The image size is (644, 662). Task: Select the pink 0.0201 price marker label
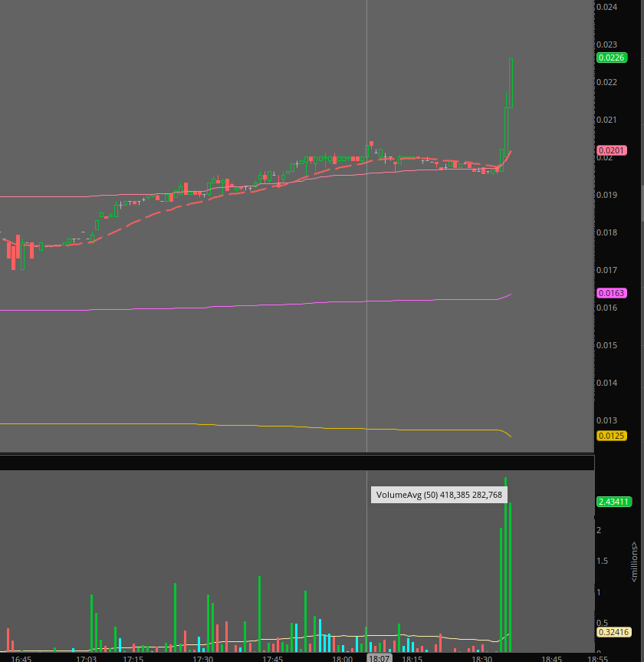pos(611,150)
